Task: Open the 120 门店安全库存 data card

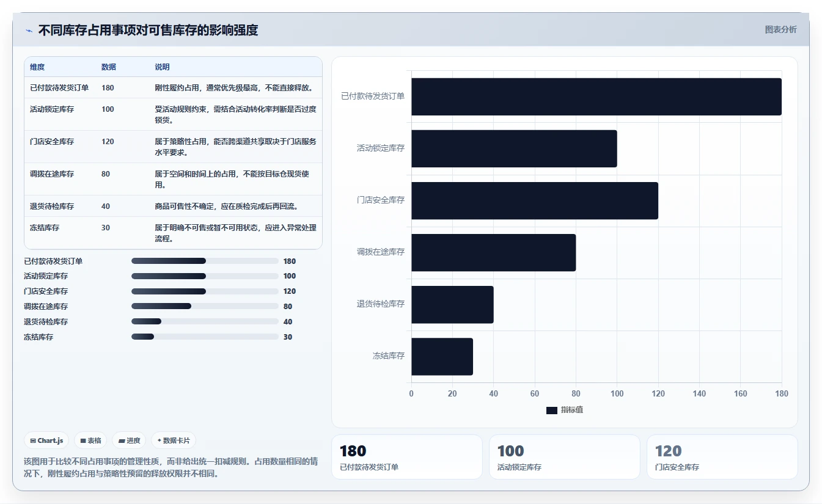Action: coord(722,457)
